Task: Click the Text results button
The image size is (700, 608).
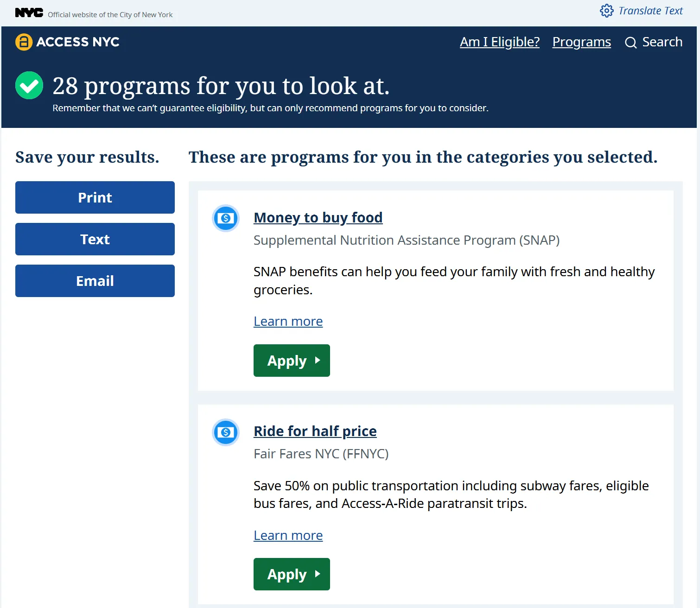Action: [95, 239]
